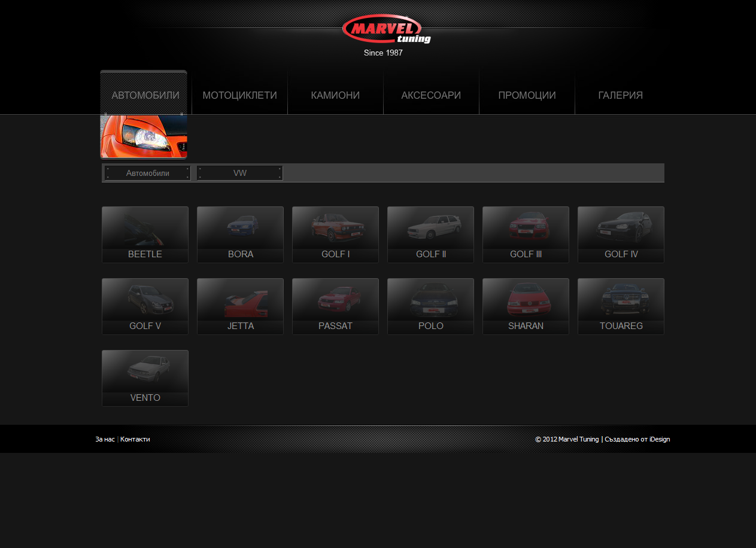Screen dimensions: 756x548
Task: Visit the ГАЛЕРИЯ section
Action: click(620, 95)
